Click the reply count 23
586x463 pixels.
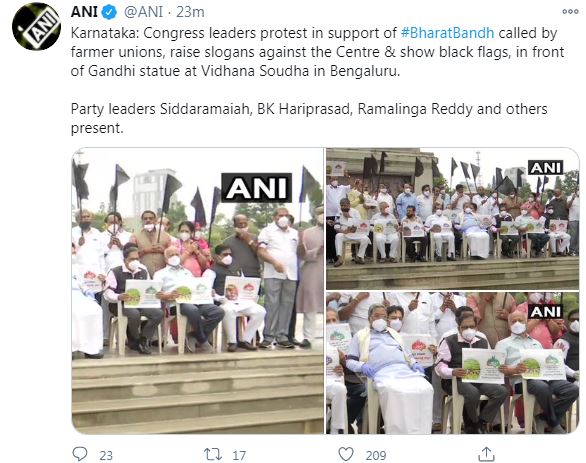(x=106, y=456)
